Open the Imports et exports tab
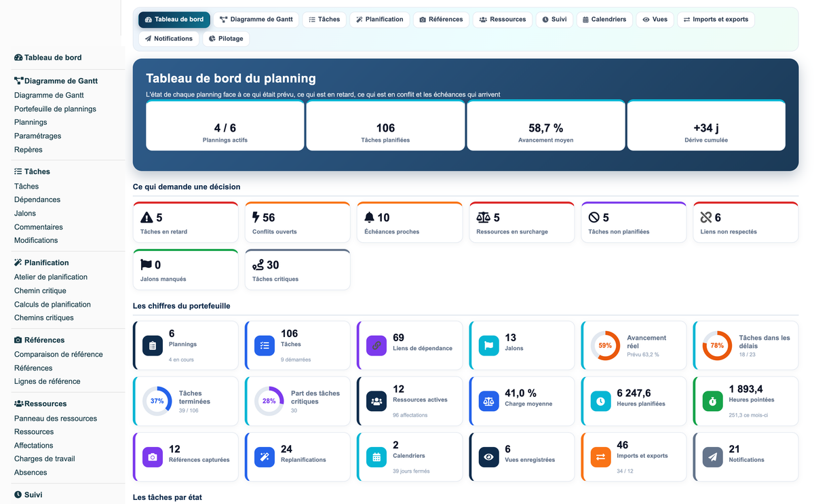Image resolution: width=814 pixels, height=504 pixels. pos(716,20)
